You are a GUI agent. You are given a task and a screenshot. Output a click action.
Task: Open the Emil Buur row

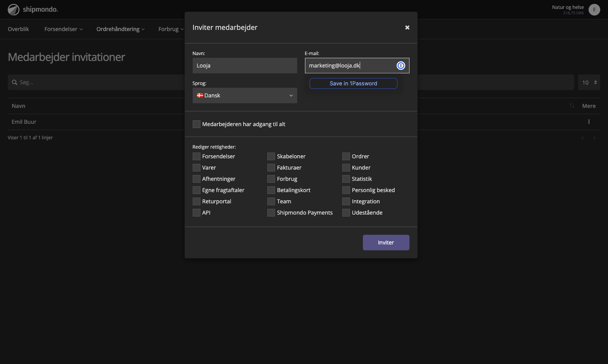click(x=304, y=122)
